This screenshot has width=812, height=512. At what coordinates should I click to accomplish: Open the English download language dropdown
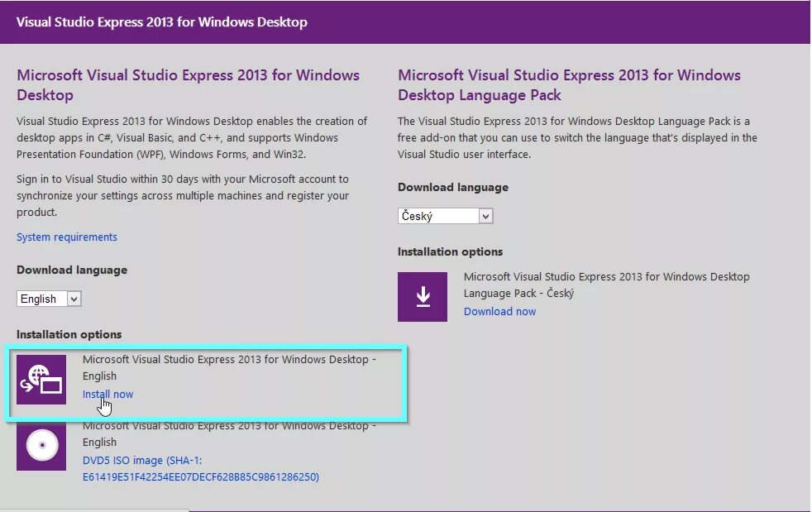(49, 299)
